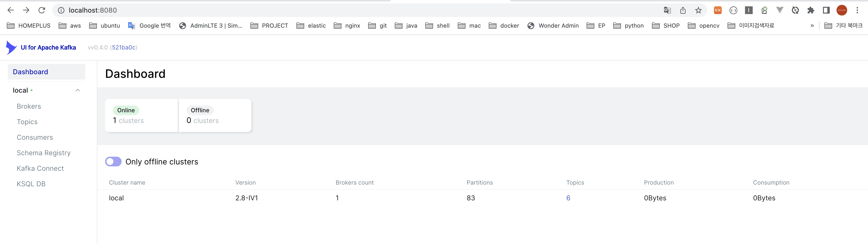Click the Consumption column header
Viewport: 868px width, 244px height.
[x=771, y=183]
